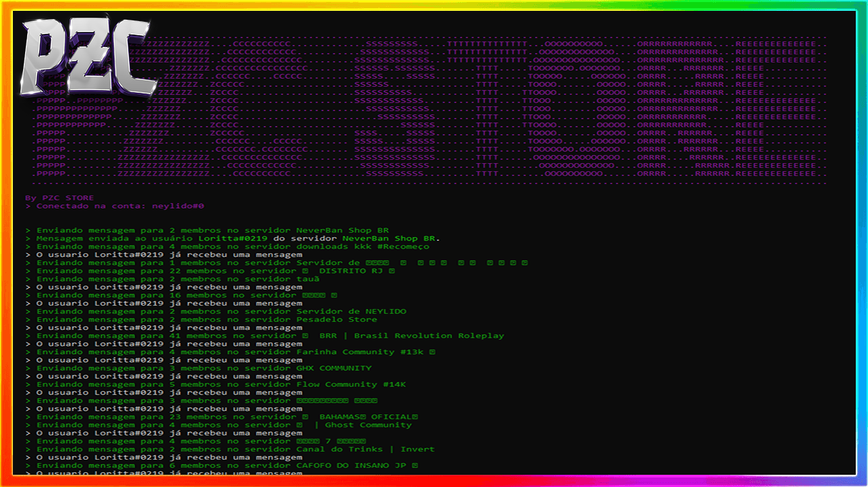This screenshot has height=487, width=868.
Task: Click 'Canal do Trinks | Invert' line
Action: pyautogui.click(x=230, y=449)
